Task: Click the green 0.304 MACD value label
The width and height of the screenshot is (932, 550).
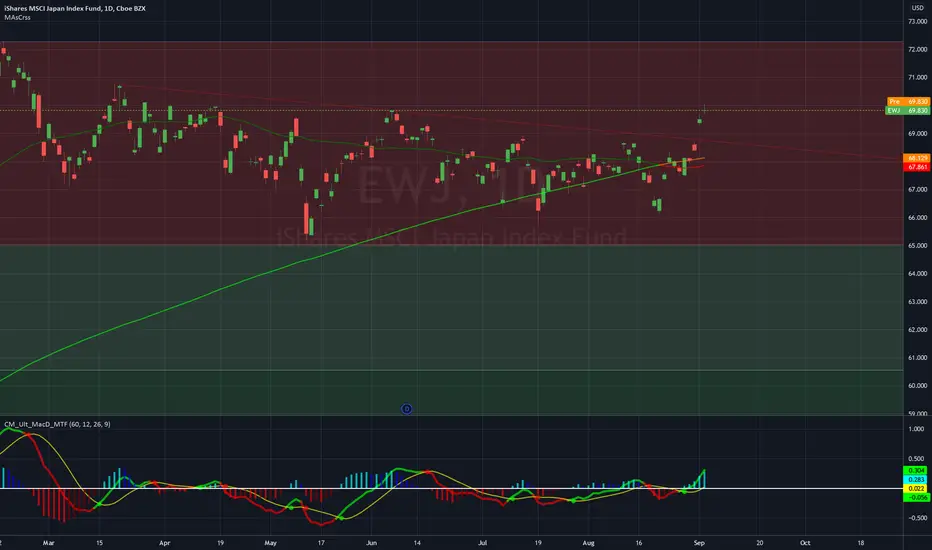Action: (x=915, y=470)
